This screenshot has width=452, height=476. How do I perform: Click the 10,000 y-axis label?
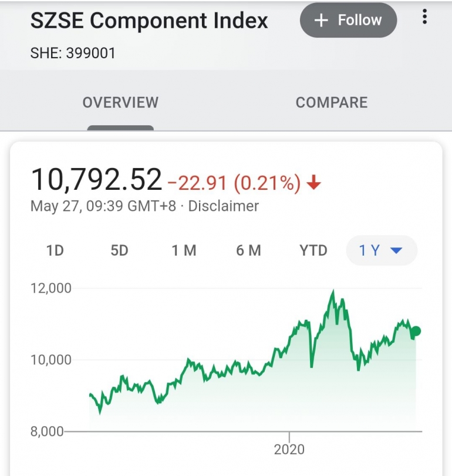point(50,360)
